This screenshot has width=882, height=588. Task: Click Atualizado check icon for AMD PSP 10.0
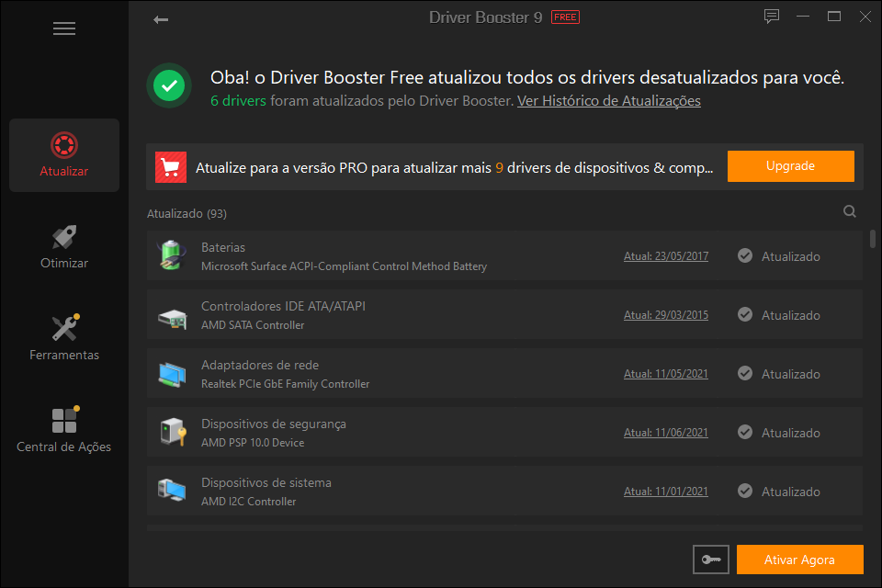click(745, 432)
